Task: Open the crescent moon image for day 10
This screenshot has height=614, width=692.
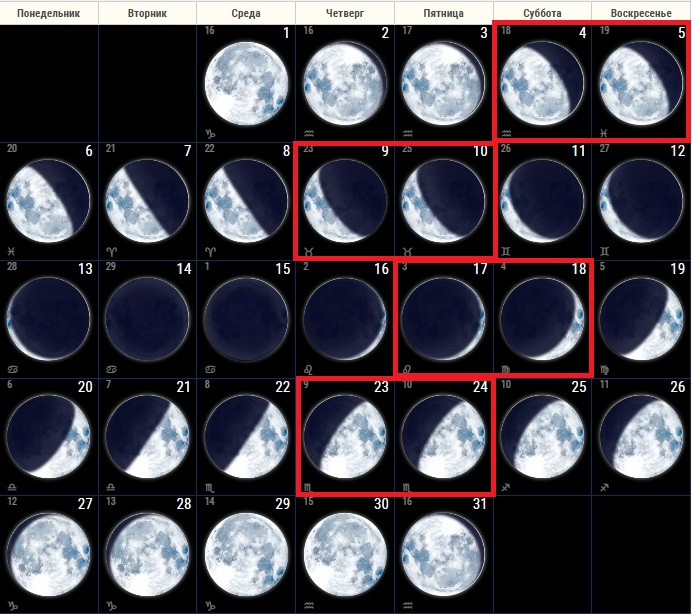Action: [444, 201]
